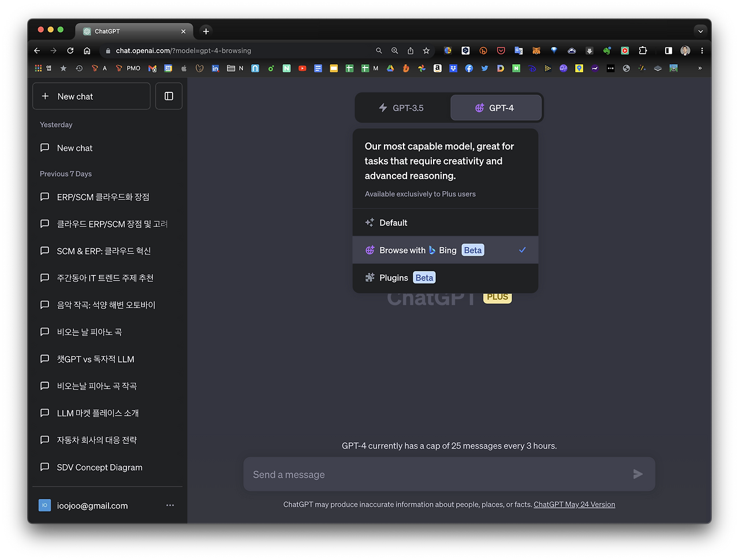Viewport: 739px width, 560px height.
Task: Expand the tab search chevron
Action: [x=700, y=31]
